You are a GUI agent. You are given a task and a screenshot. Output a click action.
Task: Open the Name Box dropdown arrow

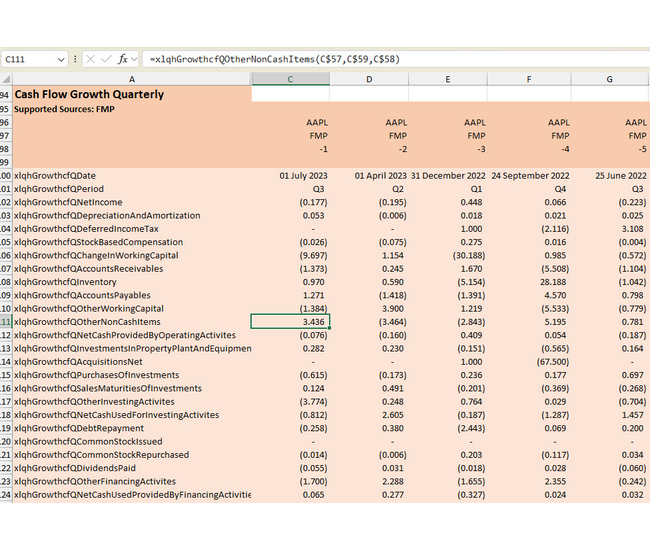61,60
